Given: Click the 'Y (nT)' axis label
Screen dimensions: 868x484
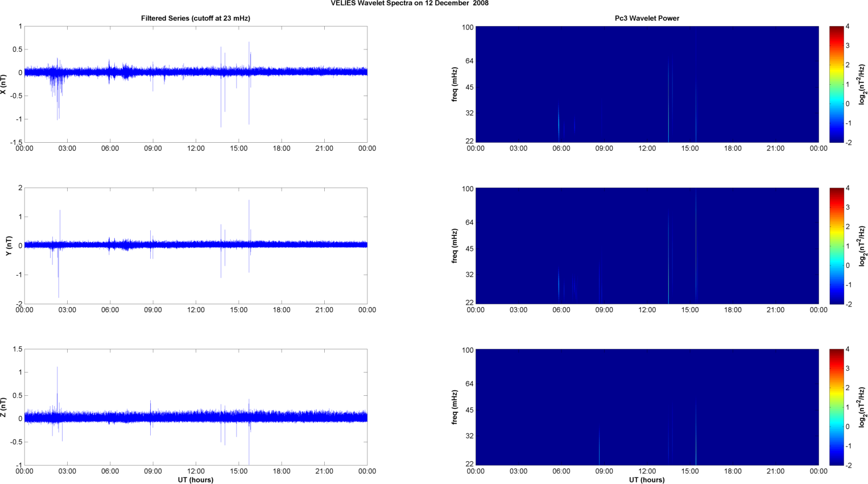Looking at the screenshot, I should pos(9,246).
